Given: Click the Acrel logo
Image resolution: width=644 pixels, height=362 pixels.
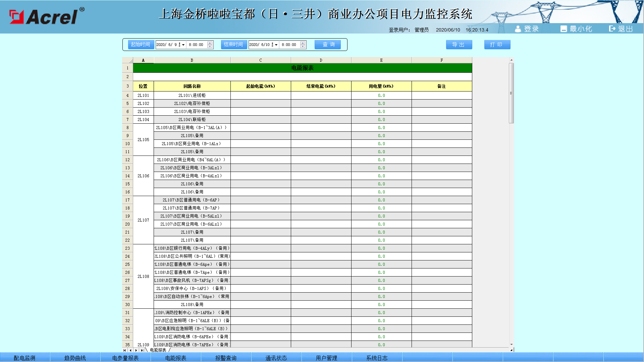Looking at the screenshot, I should pos(47,16).
